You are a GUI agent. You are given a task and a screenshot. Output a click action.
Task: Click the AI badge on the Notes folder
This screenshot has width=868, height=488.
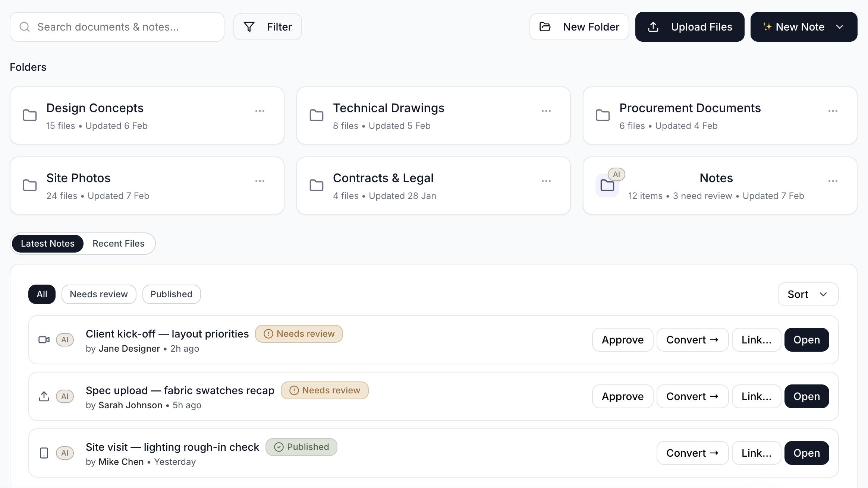[616, 174]
